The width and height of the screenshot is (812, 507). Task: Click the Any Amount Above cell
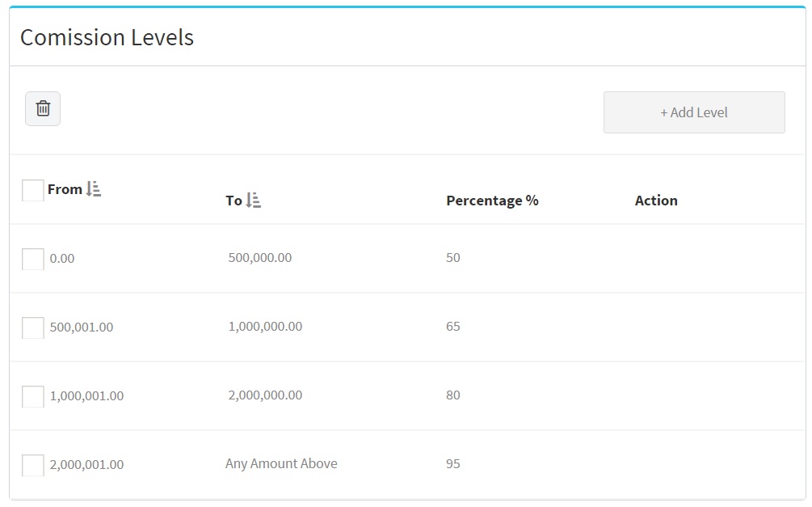click(x=281, y=464)
